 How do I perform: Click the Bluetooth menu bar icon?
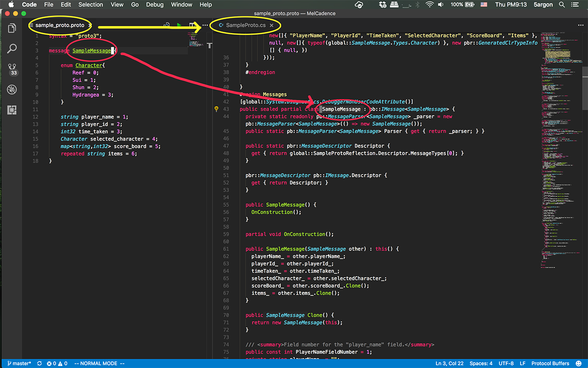pos(417,5)
